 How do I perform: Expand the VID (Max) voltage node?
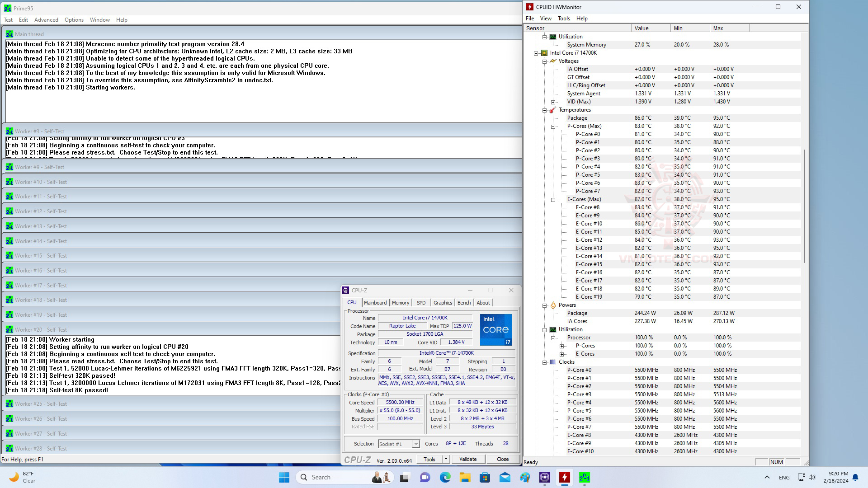pyautogui.click(x=553, y=102)
